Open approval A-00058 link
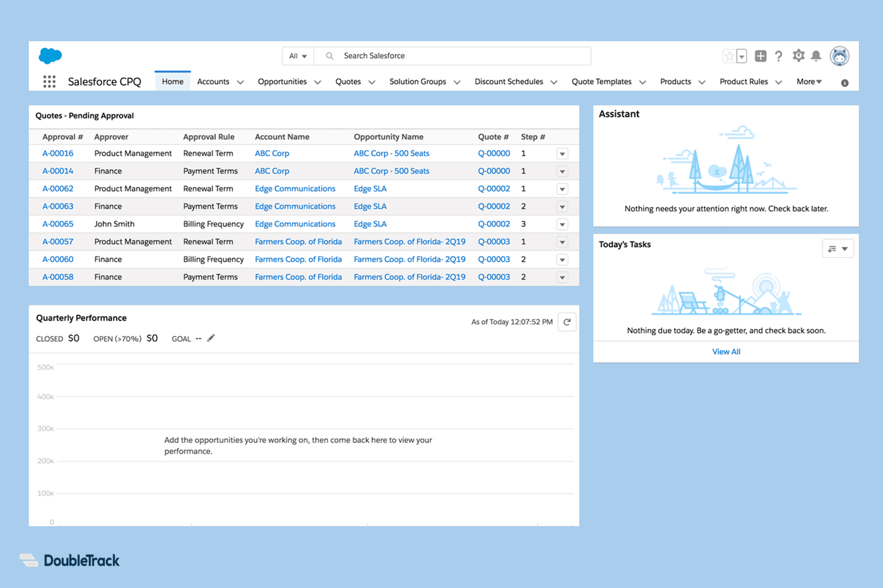883x588 pixels. tap(58, 277)
